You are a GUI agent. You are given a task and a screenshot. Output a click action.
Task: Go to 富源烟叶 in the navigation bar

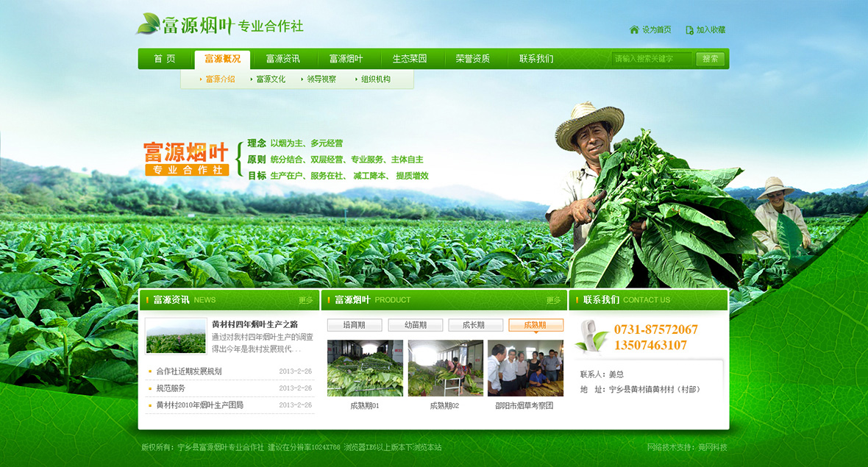point(346,59)
